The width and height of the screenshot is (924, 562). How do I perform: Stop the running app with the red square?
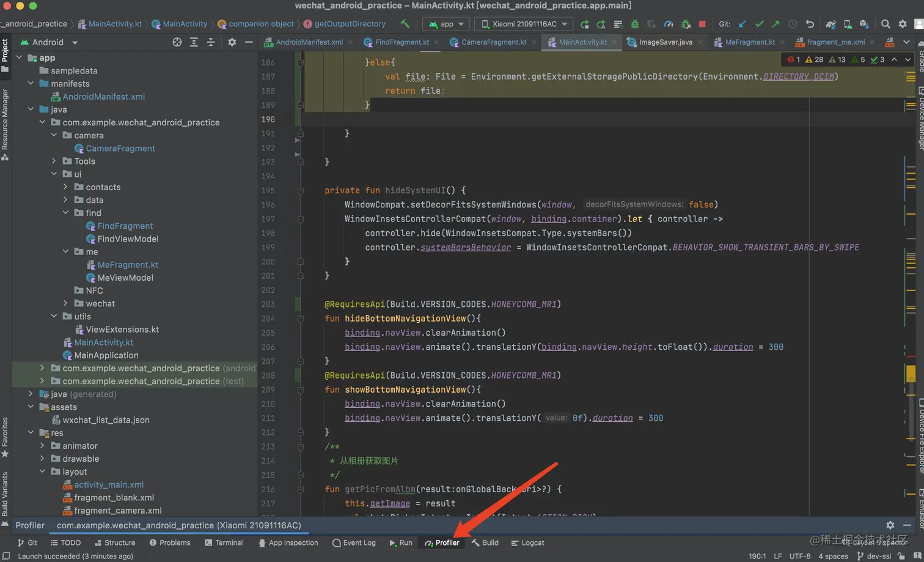point(702,24)
